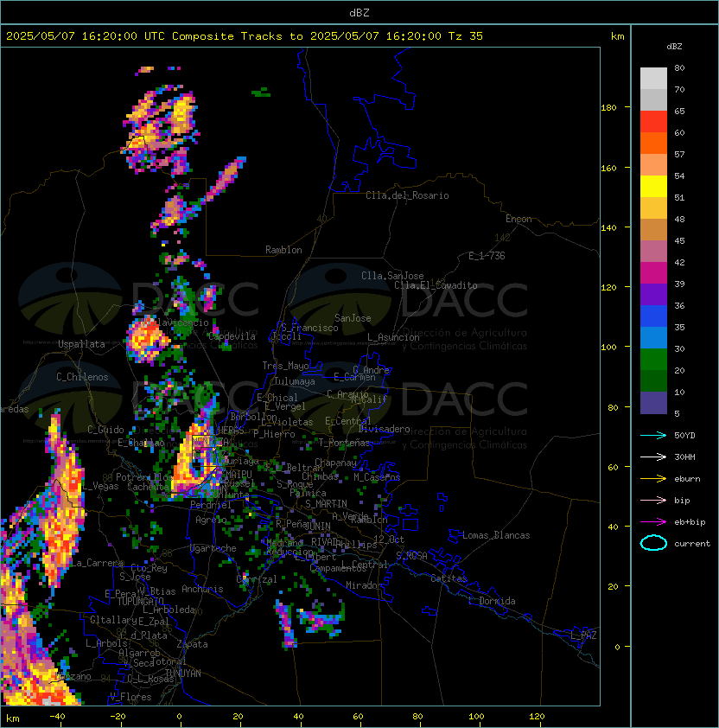Viewport: 719px width, 728px height.
Task: Click the 'Clla.del_Rosario' map label
Action: pos(407,195)
